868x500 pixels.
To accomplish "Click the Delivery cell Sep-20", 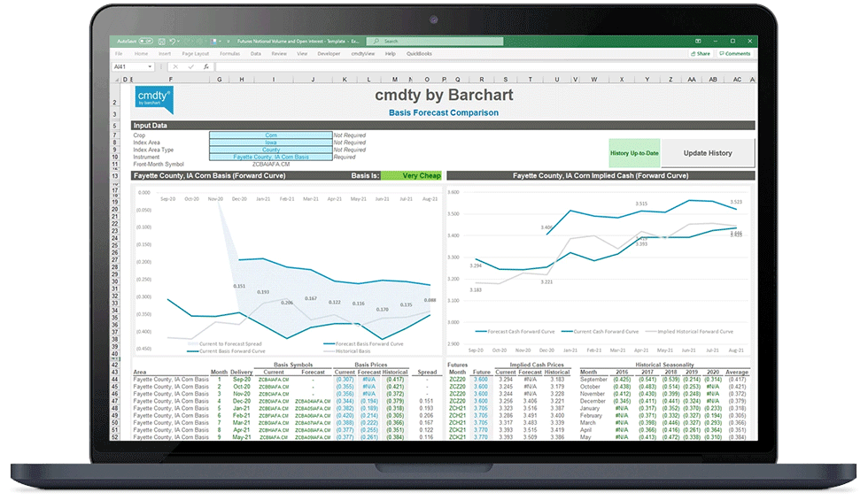I will tap(242, 380).
